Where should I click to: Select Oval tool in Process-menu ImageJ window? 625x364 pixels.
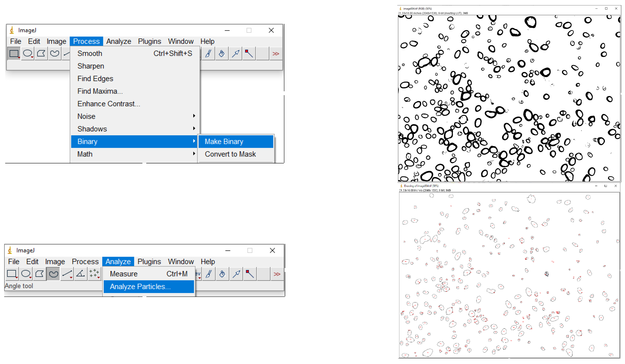[28, 54]
